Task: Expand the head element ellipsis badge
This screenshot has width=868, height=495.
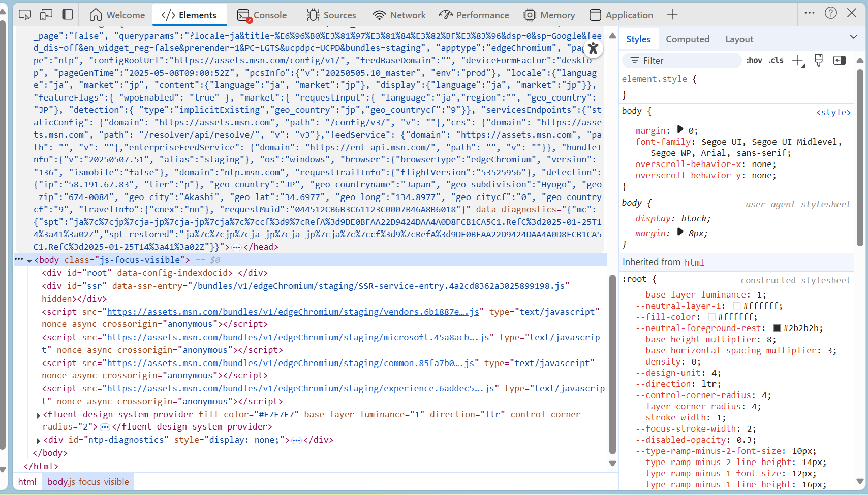Action: pos(236,248)
